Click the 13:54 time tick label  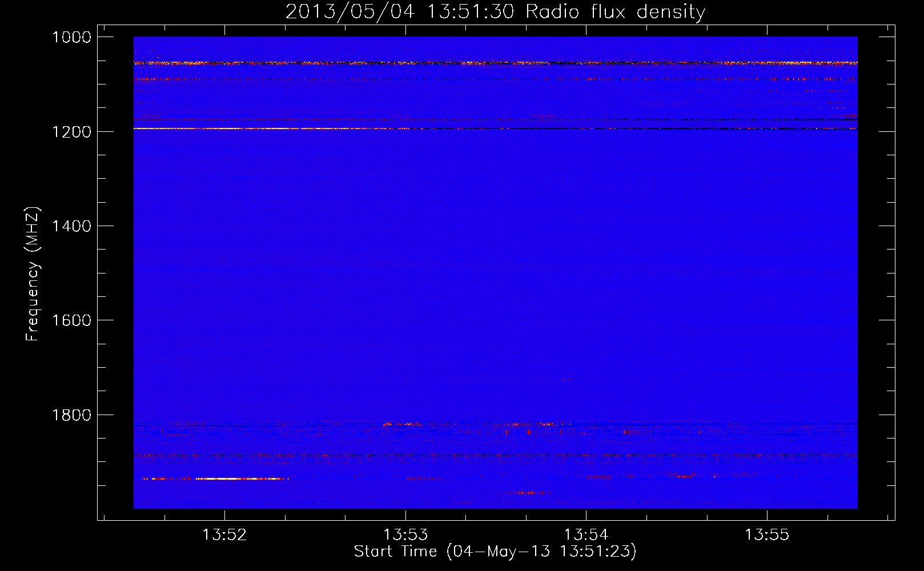(586, 534)
